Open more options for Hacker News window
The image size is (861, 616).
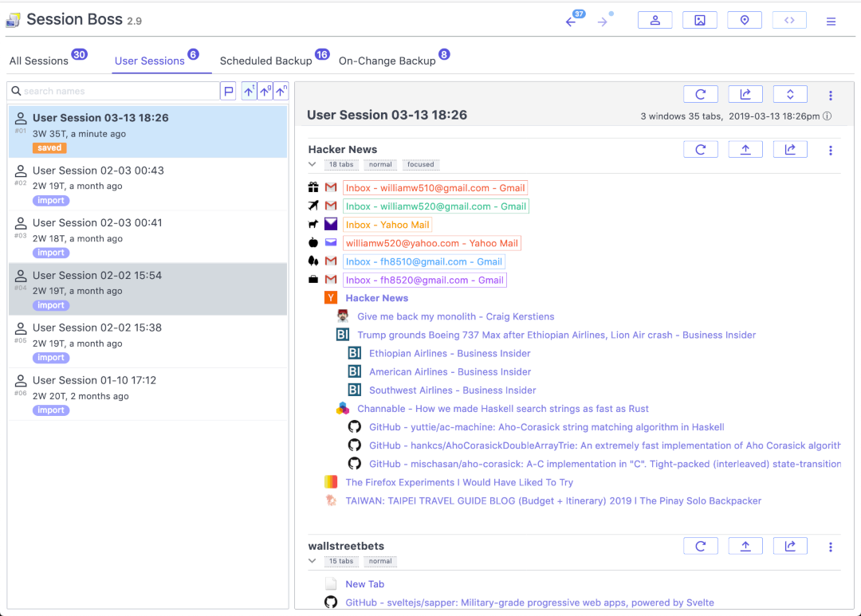point(830,151)
